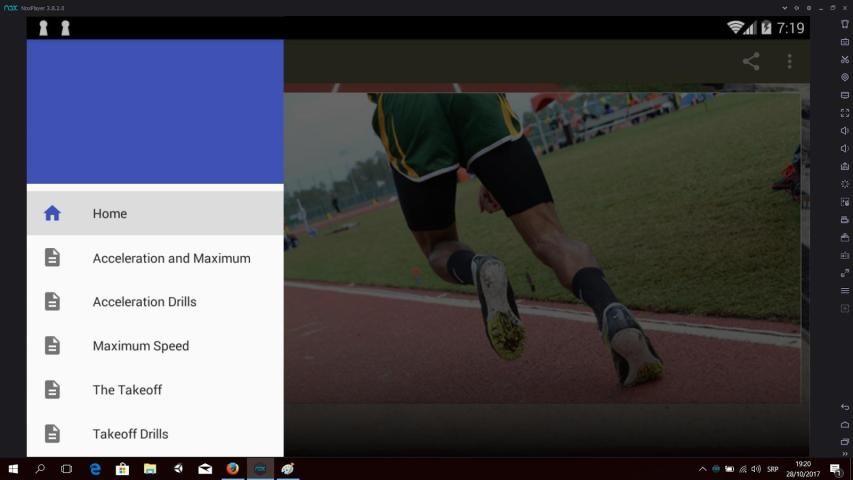
Task: Toggle Nox fullscreen mode icon
Action: point(845,113)
